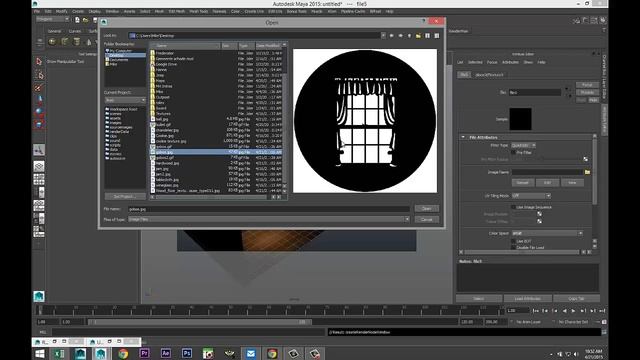Click Reload button under Image Name
640x360 pixels.
(x=523, y=182)
